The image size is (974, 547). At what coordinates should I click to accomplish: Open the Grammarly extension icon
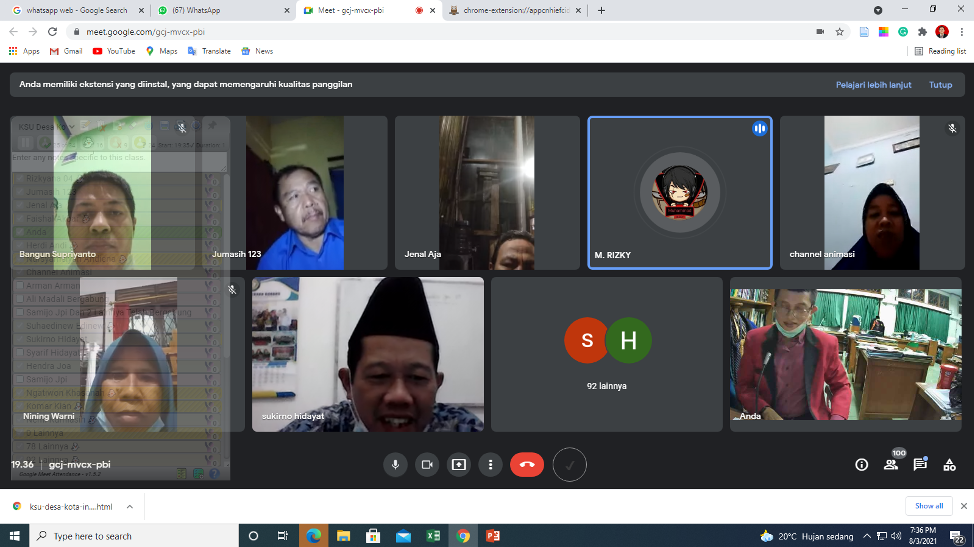pos(903,32)
